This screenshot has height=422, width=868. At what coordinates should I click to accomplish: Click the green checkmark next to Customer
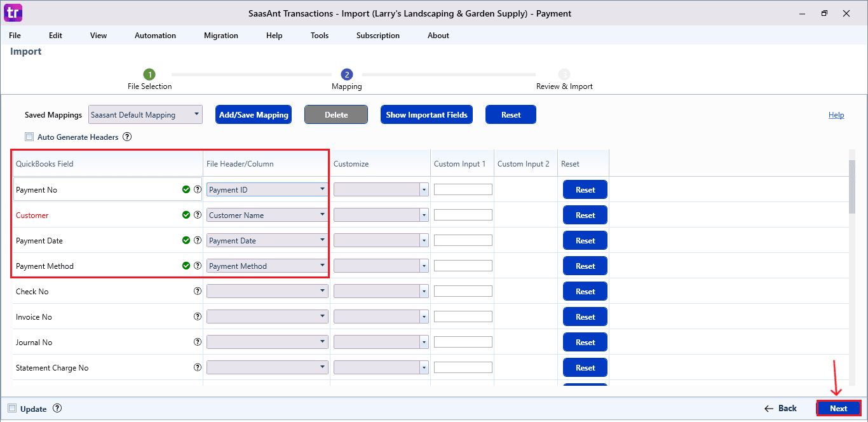click(x=186, y=214)
